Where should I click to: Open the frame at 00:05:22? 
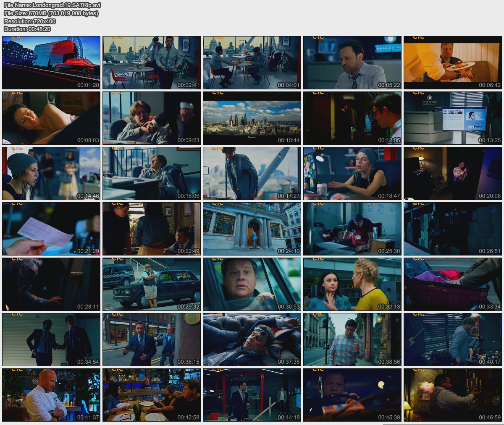click(352, 63)
